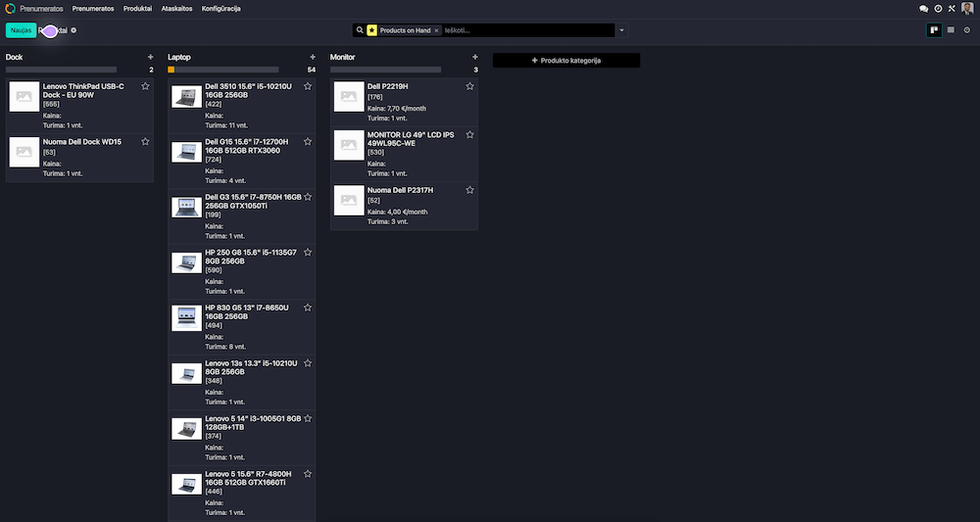Toggle the favorite star on Dell 3510 laptop
Screen dimensions: 980x522
tap(308, 86)
